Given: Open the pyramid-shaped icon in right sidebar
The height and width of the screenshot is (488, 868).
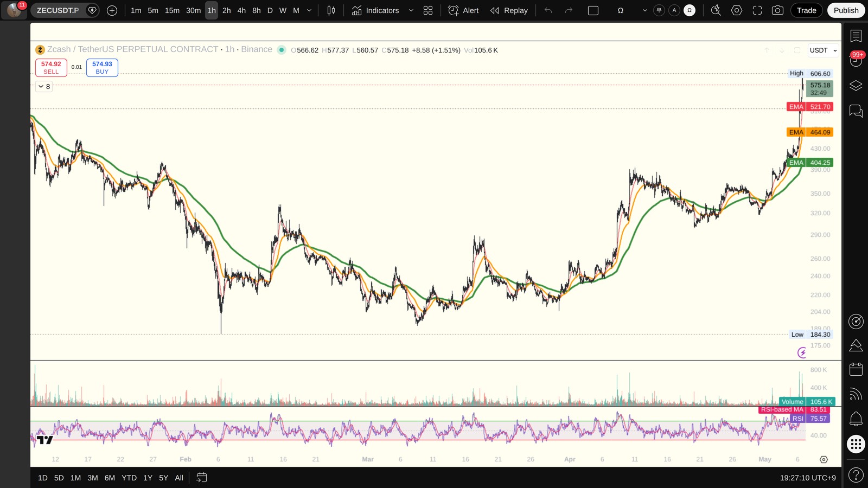Looking at the screenshot, I should coord(856,345).
